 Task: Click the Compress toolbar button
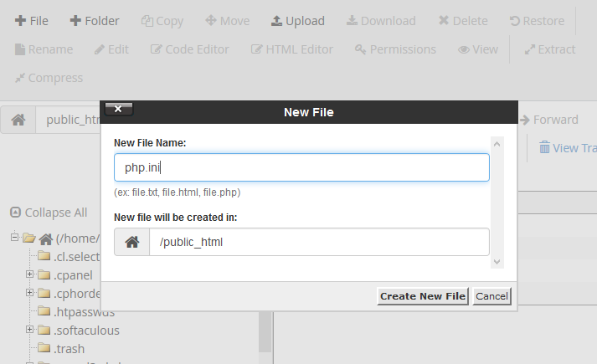click(49, 78)
